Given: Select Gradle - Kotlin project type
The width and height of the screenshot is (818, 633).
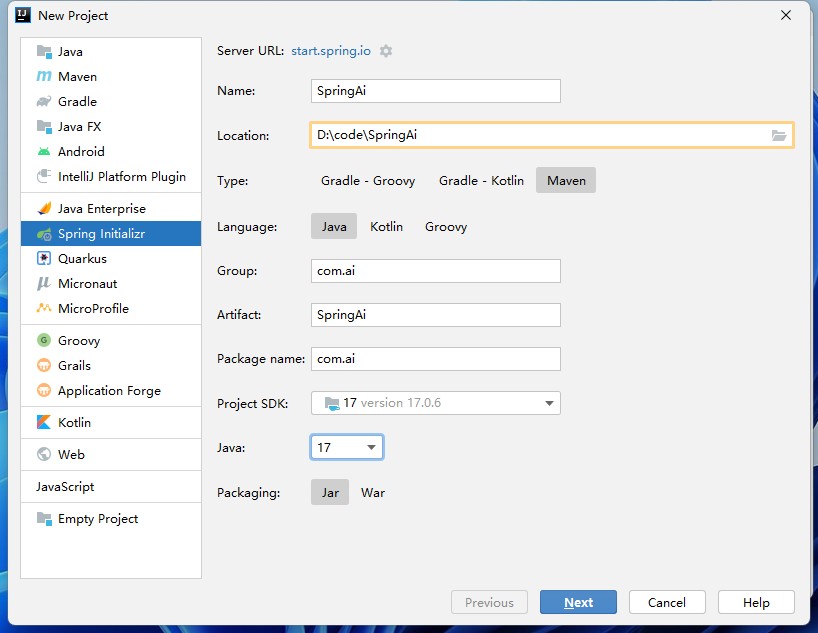Looking at the screenshot, I should coord(481,181).
